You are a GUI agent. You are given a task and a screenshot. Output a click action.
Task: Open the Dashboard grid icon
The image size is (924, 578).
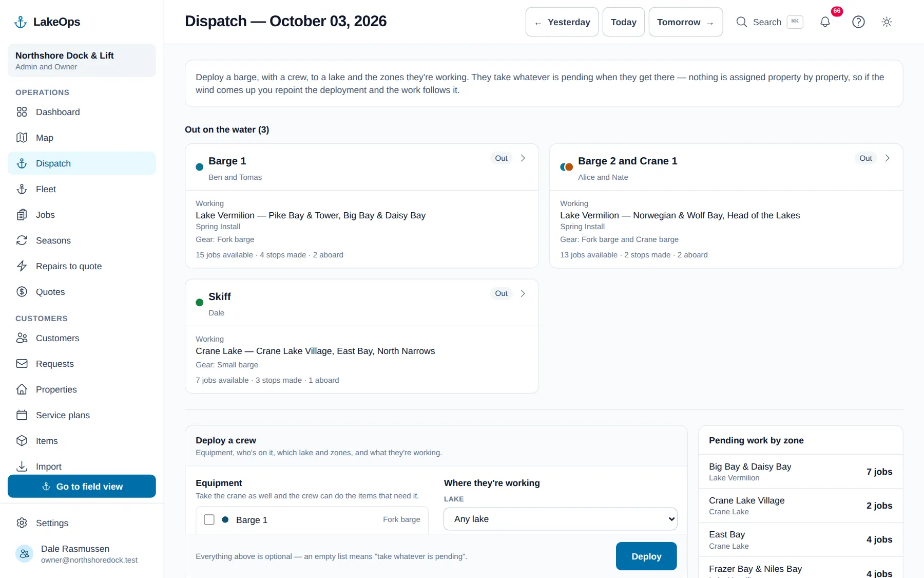point(22,112)
